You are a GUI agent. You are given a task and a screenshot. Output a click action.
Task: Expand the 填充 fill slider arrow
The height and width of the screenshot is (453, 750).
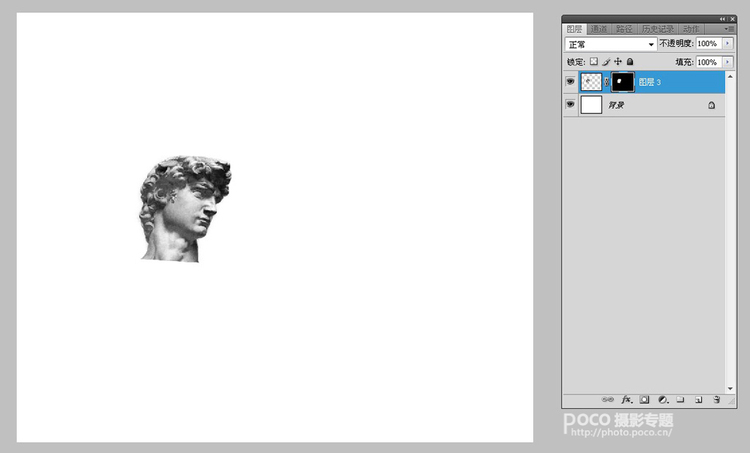click(727, 62)
